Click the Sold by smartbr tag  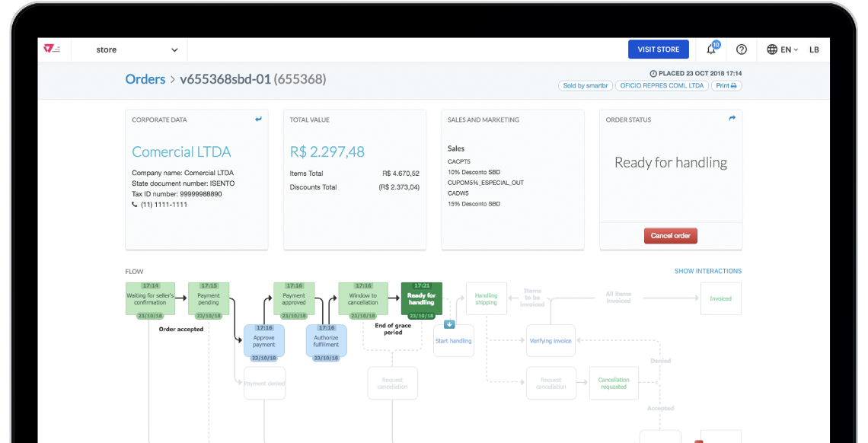click(585, 86)
